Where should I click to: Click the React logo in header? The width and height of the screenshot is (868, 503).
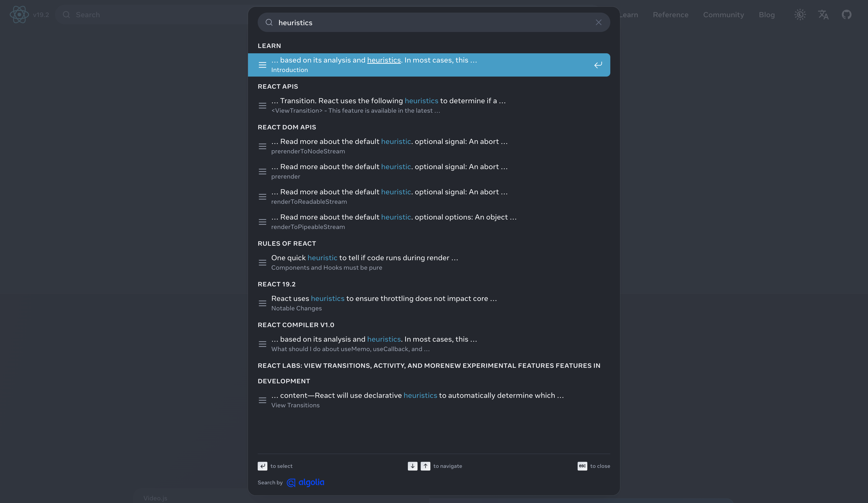point(19,15)
